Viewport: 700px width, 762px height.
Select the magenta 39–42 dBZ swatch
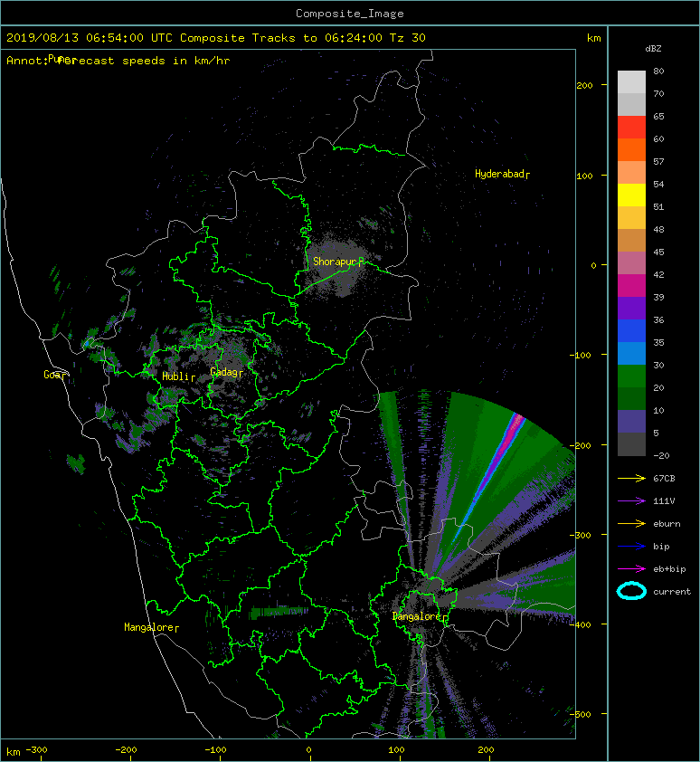[631, 285]
